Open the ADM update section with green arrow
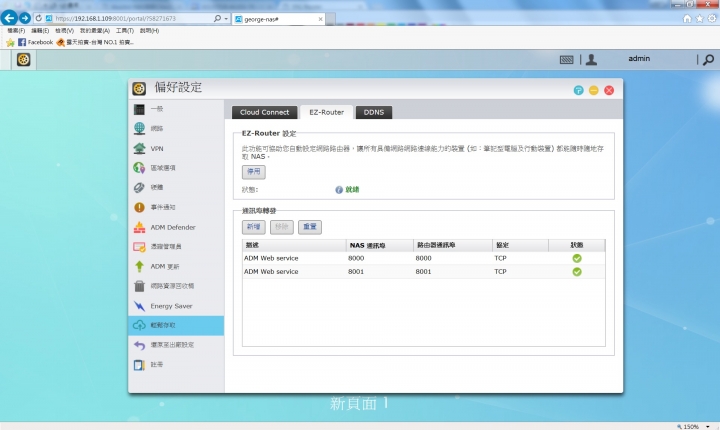Image resolution: width=720 pixels, height=430 pixels. point(176,266)
